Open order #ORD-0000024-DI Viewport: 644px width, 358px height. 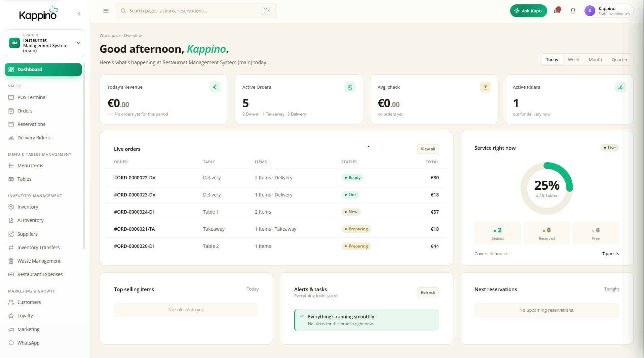276,212
